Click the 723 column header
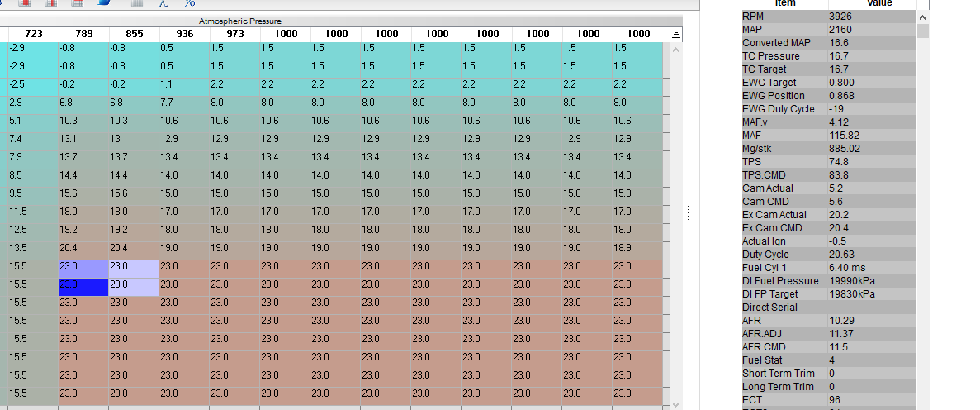 pyautogui.click(x=33, y=34)
